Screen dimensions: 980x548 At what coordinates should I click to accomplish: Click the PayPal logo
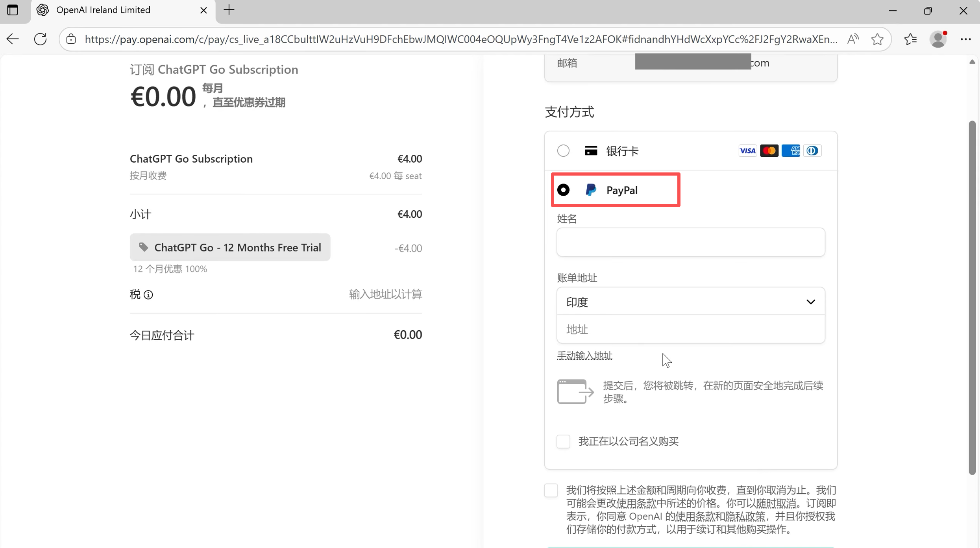591,189
